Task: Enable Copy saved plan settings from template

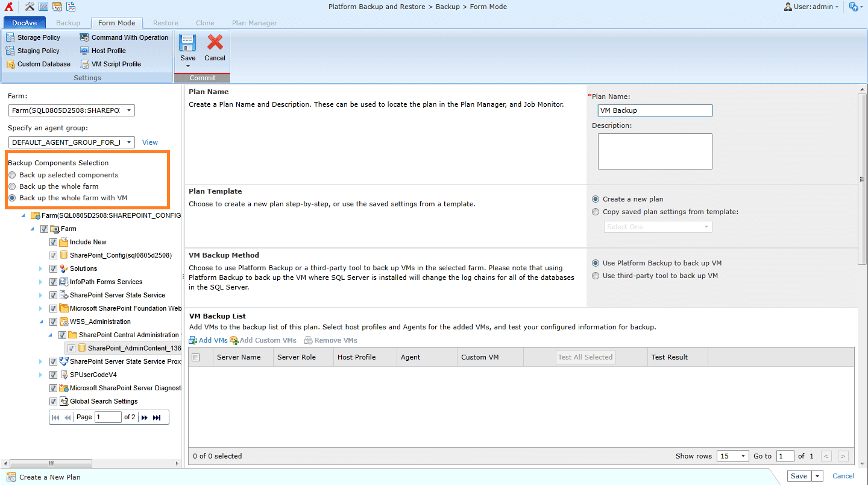Action: (596, 211)
